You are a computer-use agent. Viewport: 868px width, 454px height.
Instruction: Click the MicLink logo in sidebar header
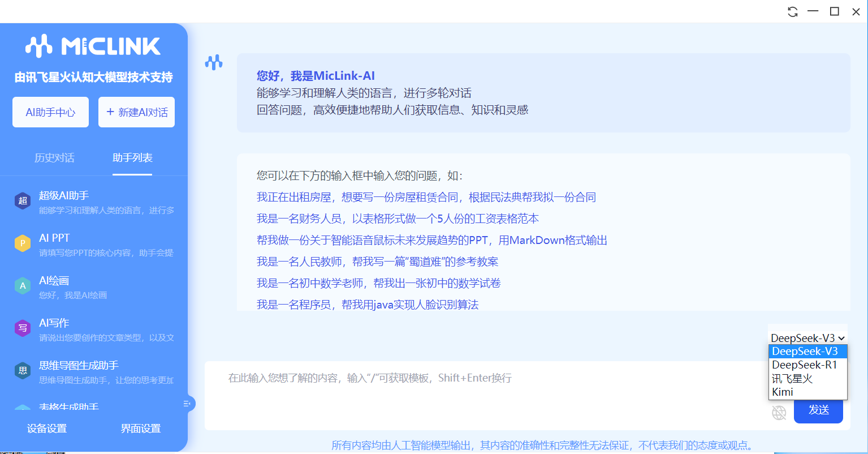click(x=93, y=46)
